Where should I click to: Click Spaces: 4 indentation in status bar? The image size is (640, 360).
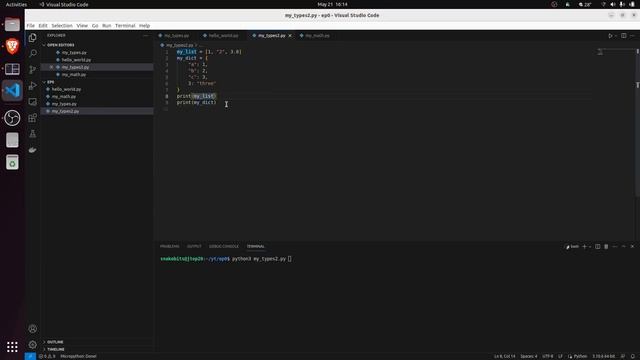pyautogui.click(x=529, y=356)
